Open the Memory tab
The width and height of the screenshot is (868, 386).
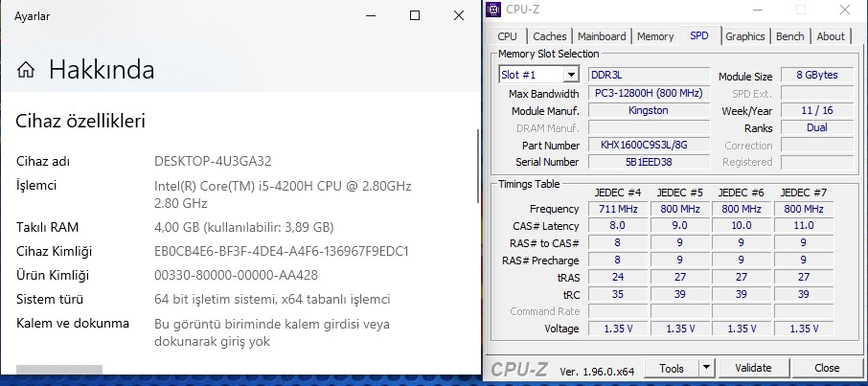click(655, 36)
